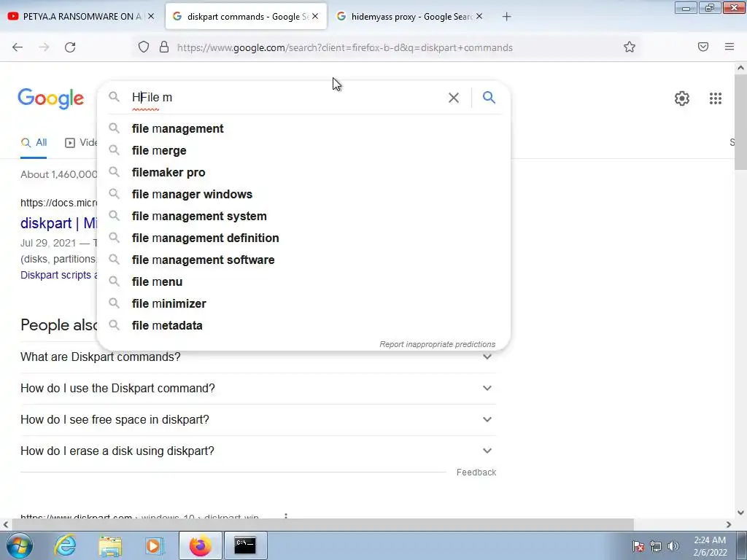View site security padlock info
This screenshot has height=560, width=747.
(164, 47)
